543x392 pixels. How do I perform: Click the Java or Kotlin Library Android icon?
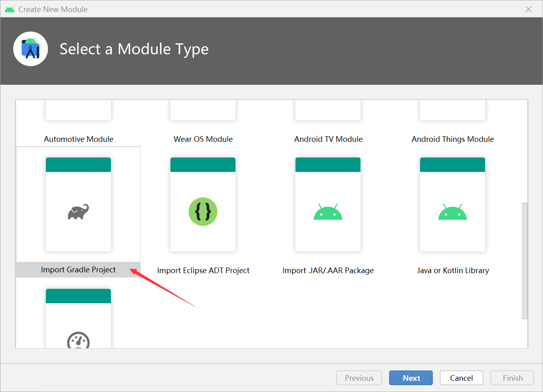click(453, 212)
